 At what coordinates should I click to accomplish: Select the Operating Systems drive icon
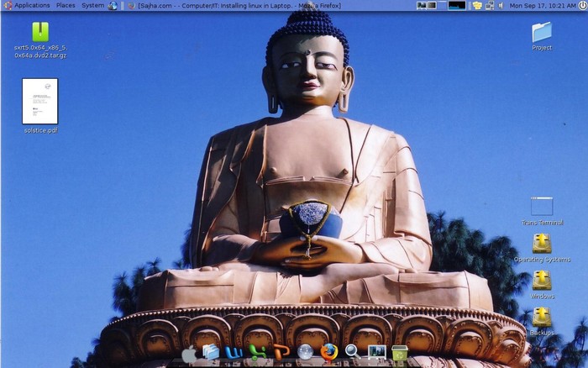pos(542,244)
